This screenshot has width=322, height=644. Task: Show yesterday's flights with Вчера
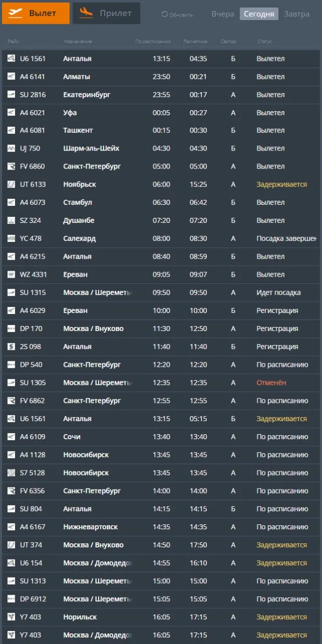(223, 14)
